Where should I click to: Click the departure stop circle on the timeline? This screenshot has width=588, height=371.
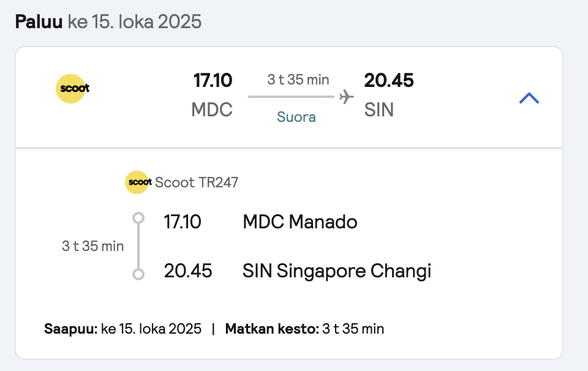coord(138,218)
